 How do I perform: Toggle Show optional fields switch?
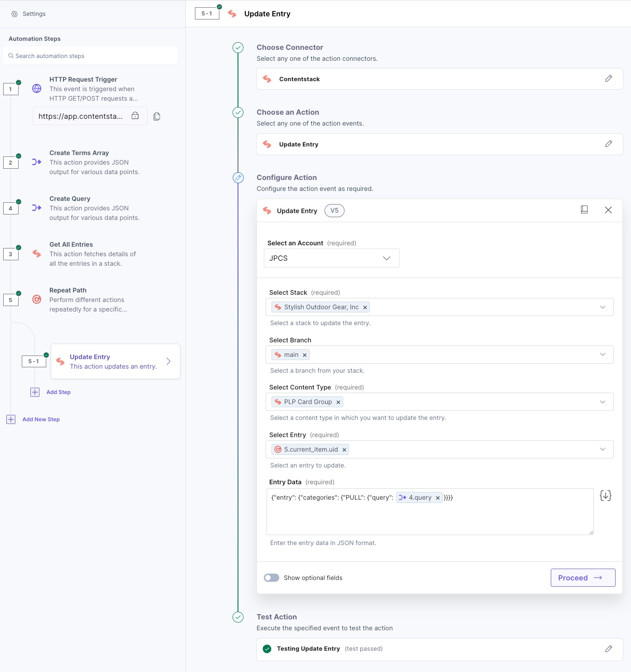(272, 578)
